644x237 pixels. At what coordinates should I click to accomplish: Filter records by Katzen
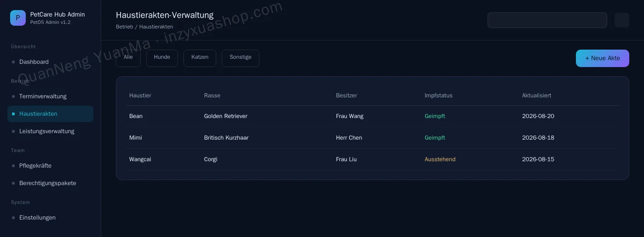tap(200, 58)
